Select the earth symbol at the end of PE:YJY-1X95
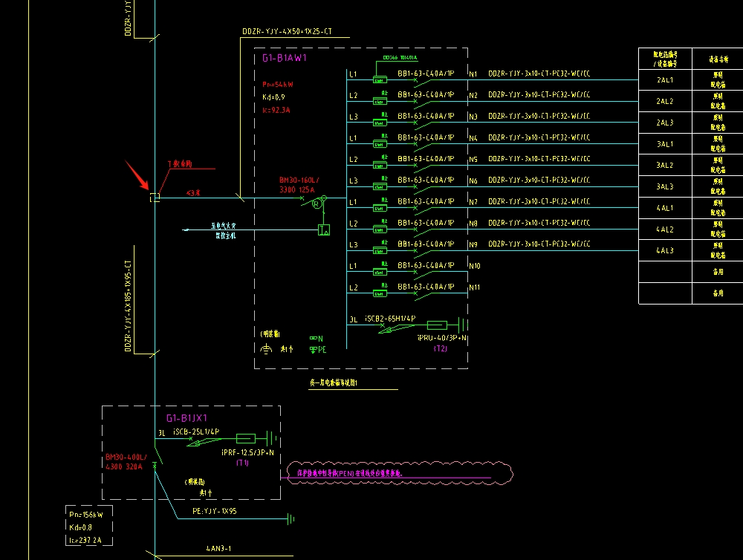Image resolution: width=743 pixels, height=560 pixels. [291, 519]
